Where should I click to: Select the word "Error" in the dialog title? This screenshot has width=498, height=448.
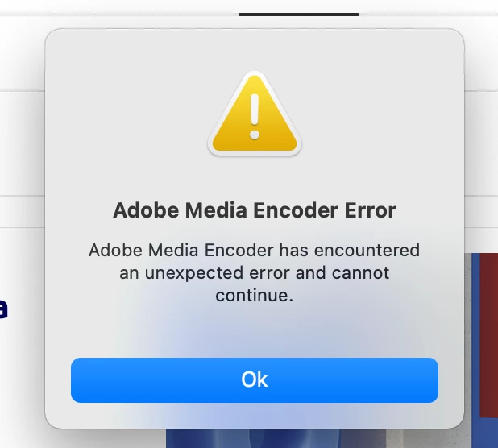(371, 210)
